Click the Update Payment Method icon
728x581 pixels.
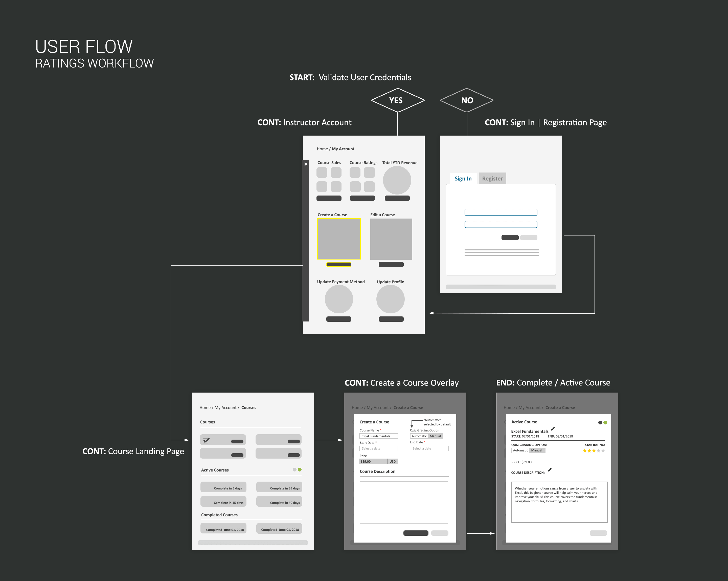coord(338,302)
